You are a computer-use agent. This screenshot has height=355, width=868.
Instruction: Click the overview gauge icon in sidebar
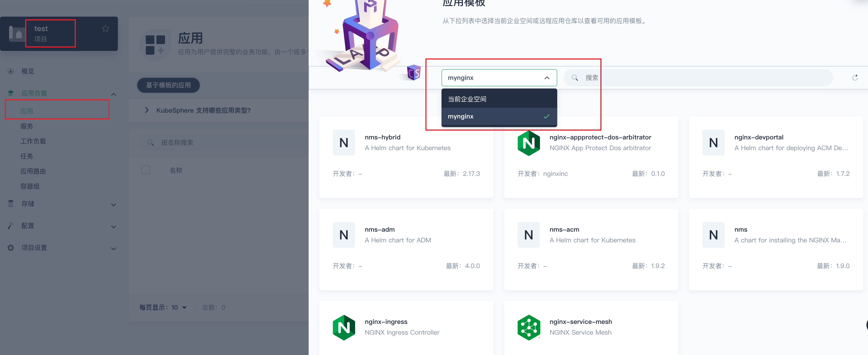click(x=11, y=71)
